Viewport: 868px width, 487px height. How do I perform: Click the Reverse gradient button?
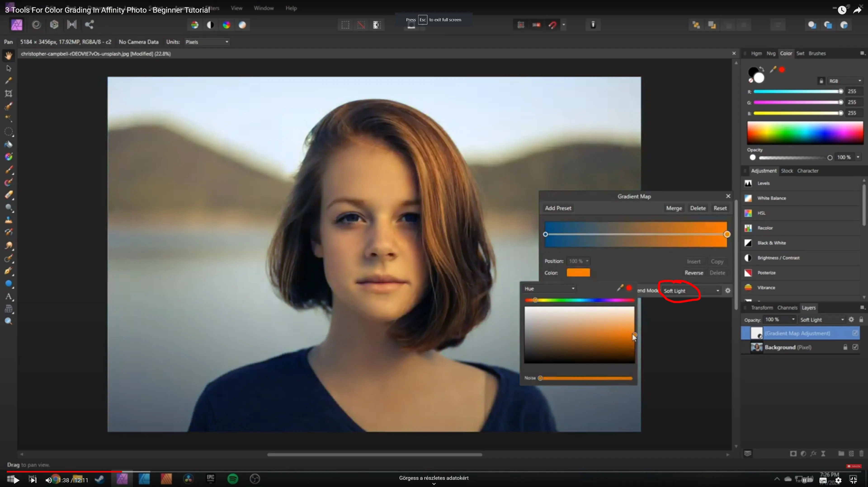(x=693, y=273)
